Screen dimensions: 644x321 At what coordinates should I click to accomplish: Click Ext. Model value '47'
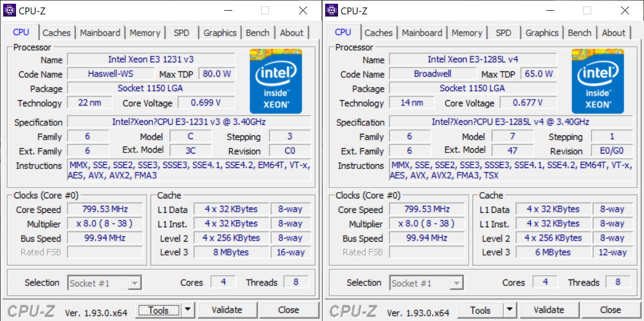(513, 151)
